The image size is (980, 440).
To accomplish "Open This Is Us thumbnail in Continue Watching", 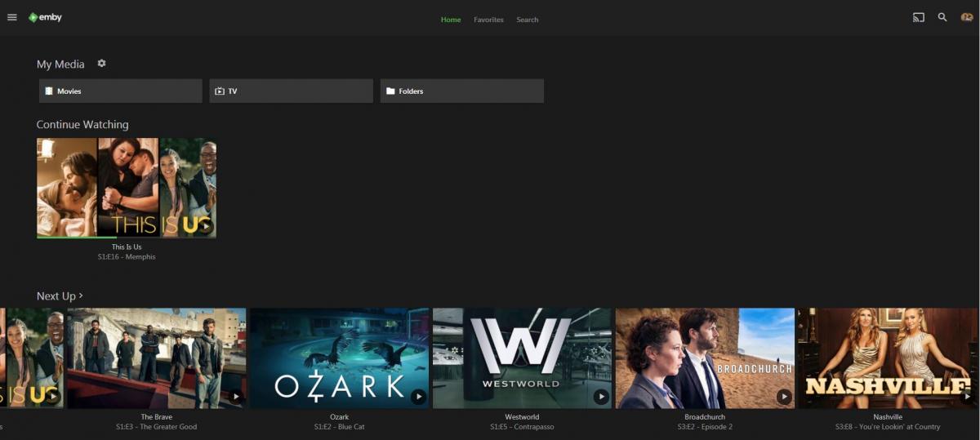I will click(x=127, y=188).
